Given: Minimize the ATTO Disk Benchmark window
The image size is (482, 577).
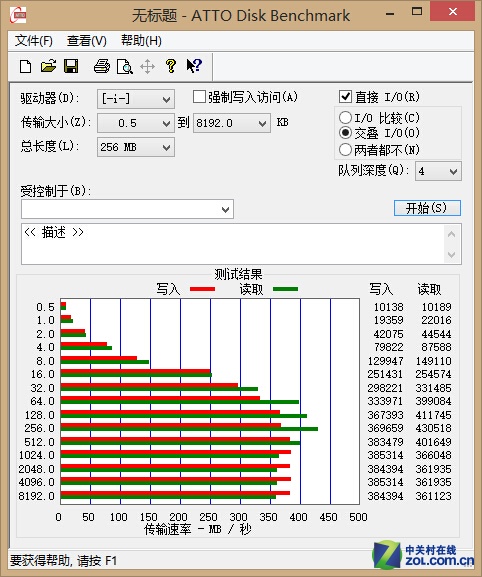Looking at the screenshot, I should pyautogui.click(x=390, y=13).
